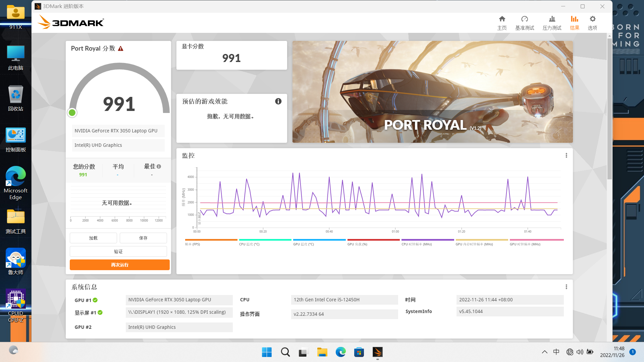This screenshot has height=362, width=644.
Task: Expand the system info three-dot menu
Action: point(566,287)
